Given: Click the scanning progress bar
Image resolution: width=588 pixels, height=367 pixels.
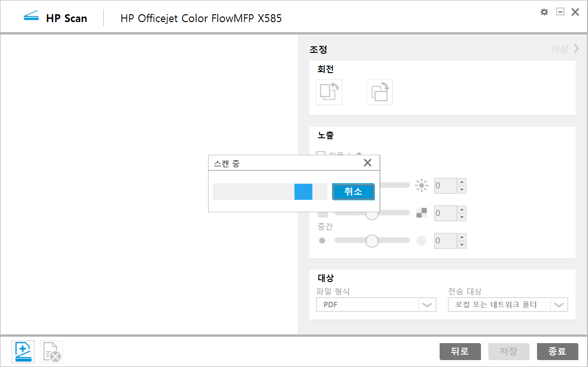Looking at the screenshot, I should click(x=270, y=192).
